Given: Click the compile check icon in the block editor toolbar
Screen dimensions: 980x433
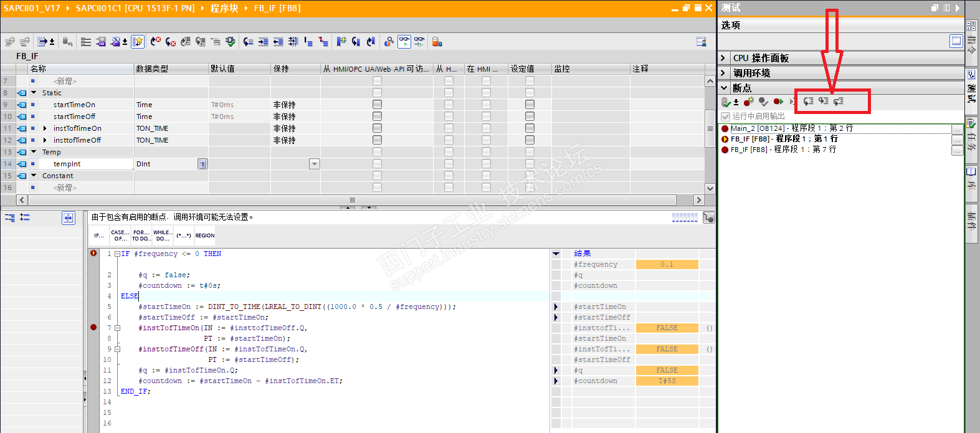Looking at the screenshot, I should coord(231,42).
